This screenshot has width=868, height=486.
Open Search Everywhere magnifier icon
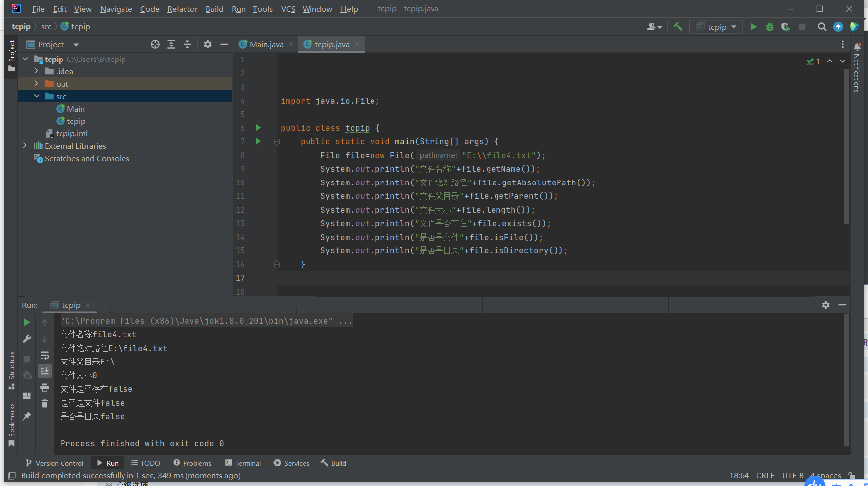click(x=822, y=27)
